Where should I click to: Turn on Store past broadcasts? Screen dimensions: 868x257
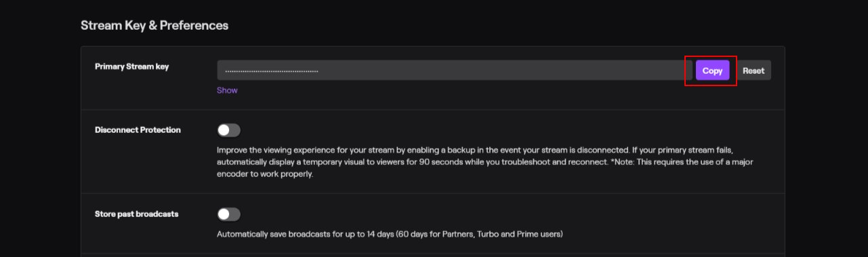228,214
